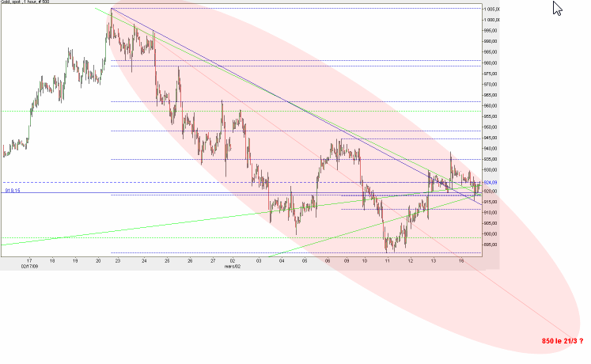Click day 09 on the time axis
The image size is (591, 364).
pyautogui.click(x=347, y=260)
